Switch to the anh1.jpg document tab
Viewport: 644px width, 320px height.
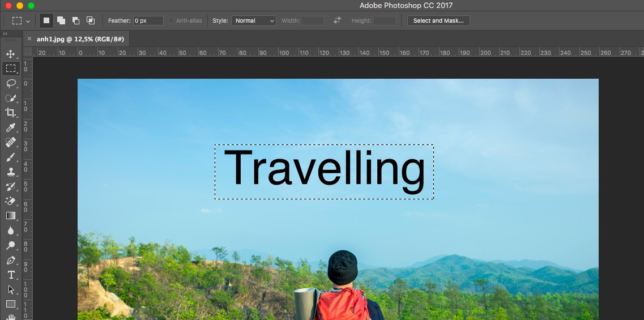[x=80, y=39]
